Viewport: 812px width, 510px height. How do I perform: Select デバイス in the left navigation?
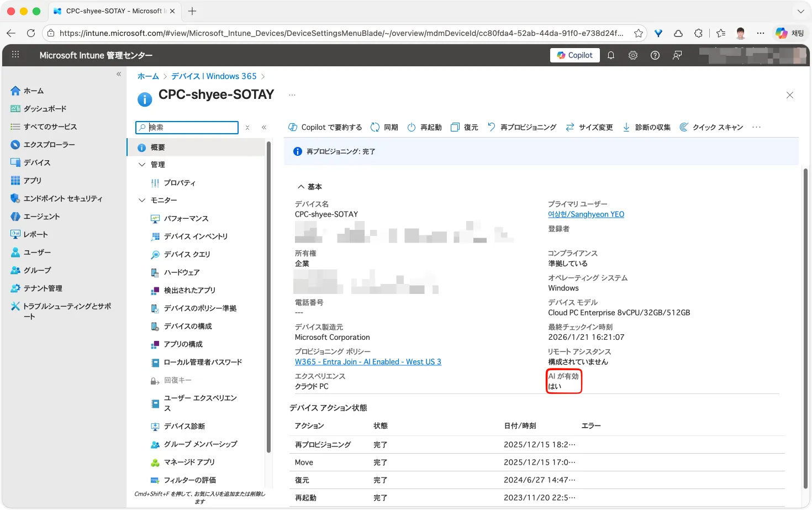point(36,162)
